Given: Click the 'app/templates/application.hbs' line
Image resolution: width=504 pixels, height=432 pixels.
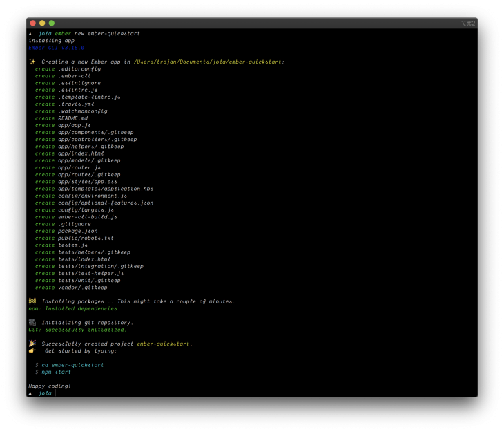Looking at the screenshot, I should [x=94, y=189].
